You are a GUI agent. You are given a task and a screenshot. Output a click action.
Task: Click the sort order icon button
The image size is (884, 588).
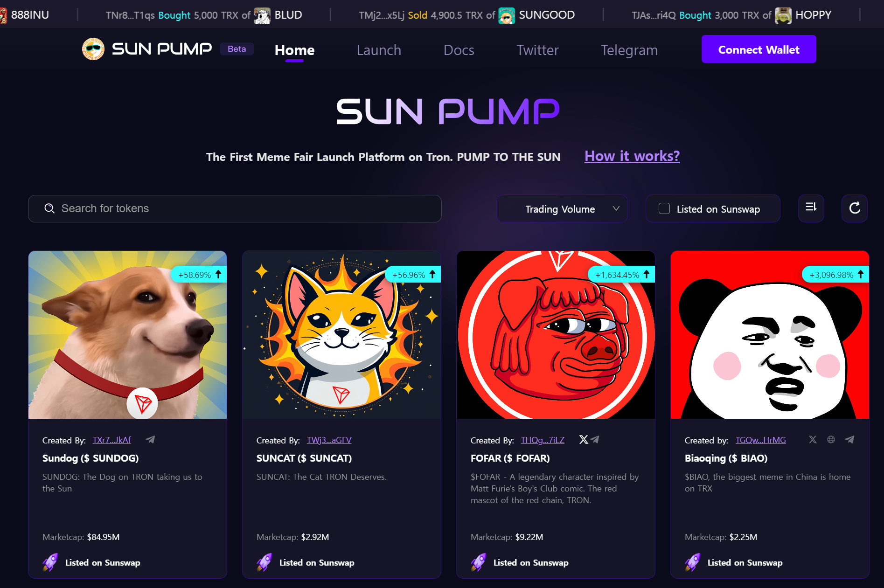click(x=811, y=208)
